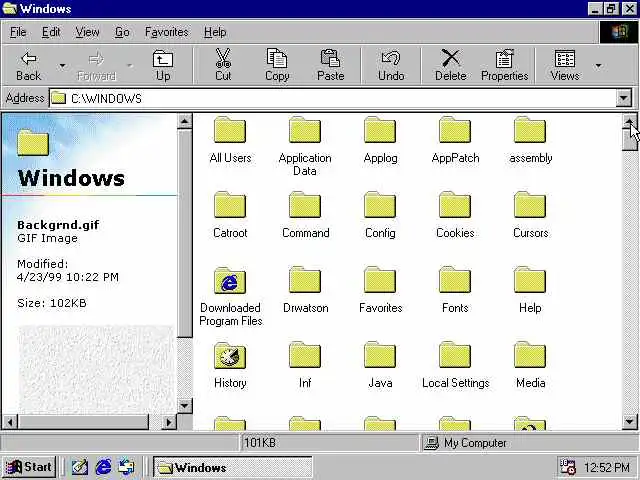Open the Edit menu
The width and height of the screenshot is (640, 480).
coord(51,32)
